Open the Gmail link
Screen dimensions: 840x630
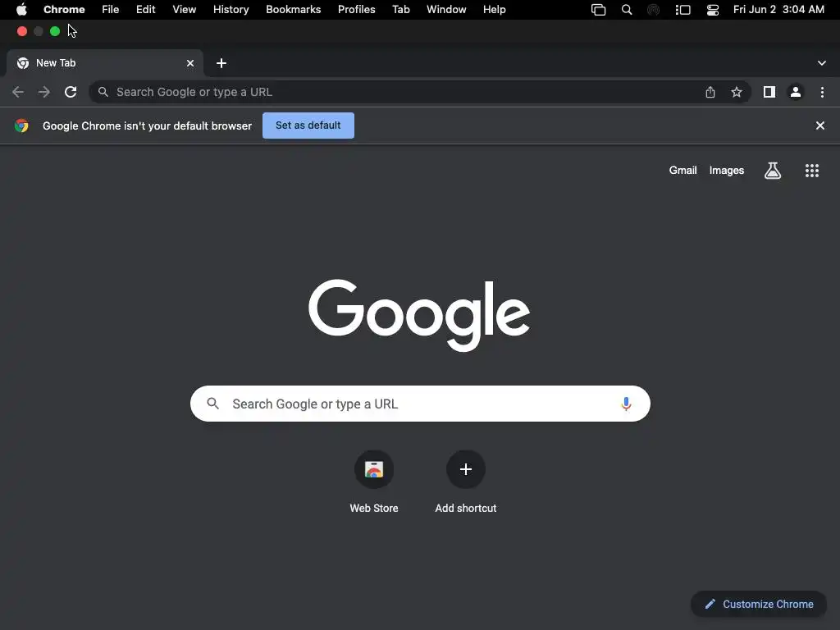tap(682, 171)
